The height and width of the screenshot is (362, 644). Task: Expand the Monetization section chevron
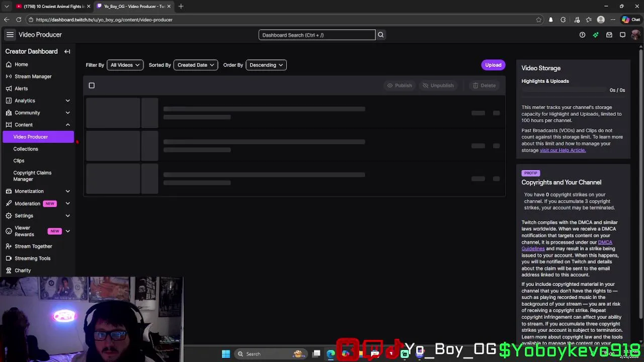67,191
